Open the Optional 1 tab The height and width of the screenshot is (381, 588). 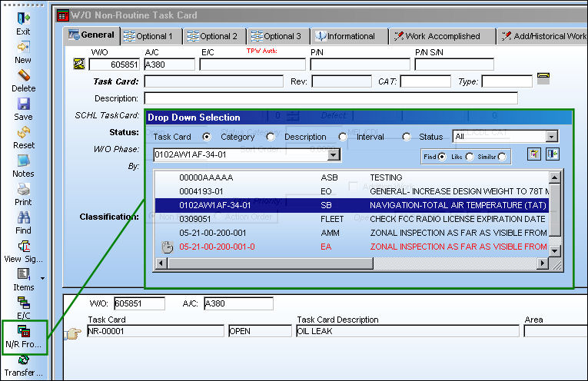pyautogui.click(x=151, y=36)
